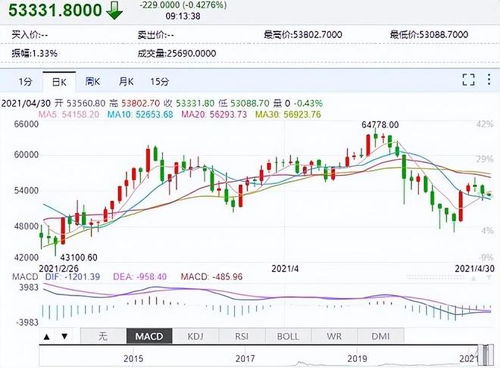Open the three-dot more options menu
Viewport: 500px width, 368px height.
click(x=489, y=80)
